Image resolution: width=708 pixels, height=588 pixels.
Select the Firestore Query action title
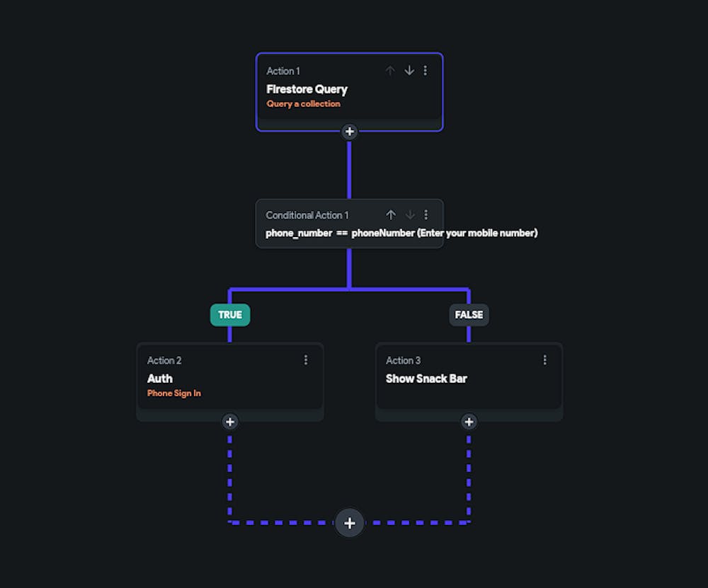click(x=307, y=89)
